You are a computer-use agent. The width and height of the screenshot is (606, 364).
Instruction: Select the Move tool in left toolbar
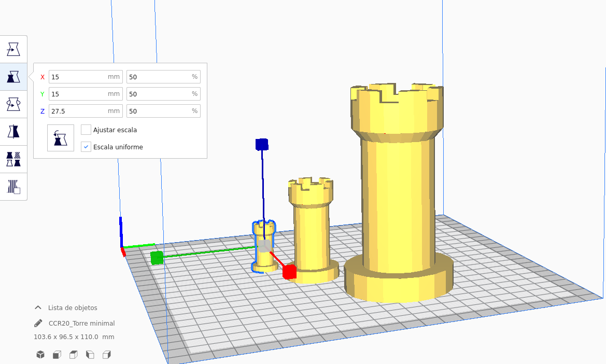point(13,49)
